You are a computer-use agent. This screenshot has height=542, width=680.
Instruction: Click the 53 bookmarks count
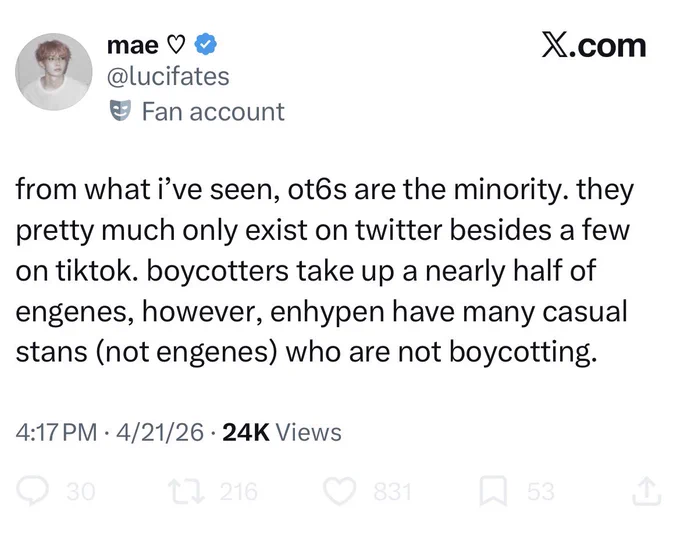pyautogui.click(x=541, y=492)
